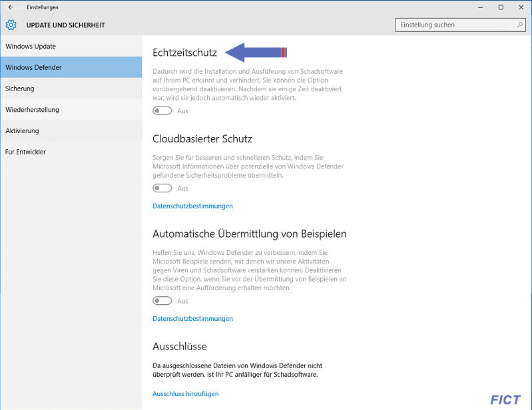Open Datenschutzbestimmungen link under Automatische Übermittlung

pos(192,318)
